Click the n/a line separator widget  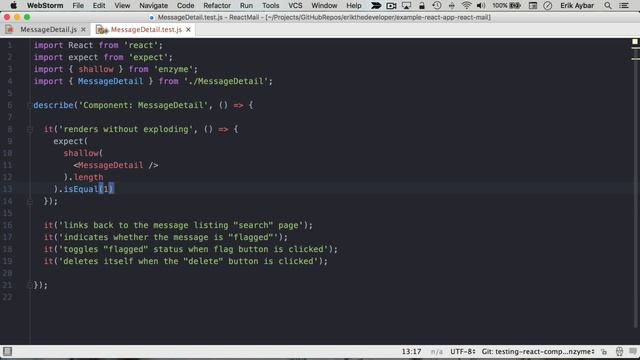pyautogui.click(x=437, y=351)
